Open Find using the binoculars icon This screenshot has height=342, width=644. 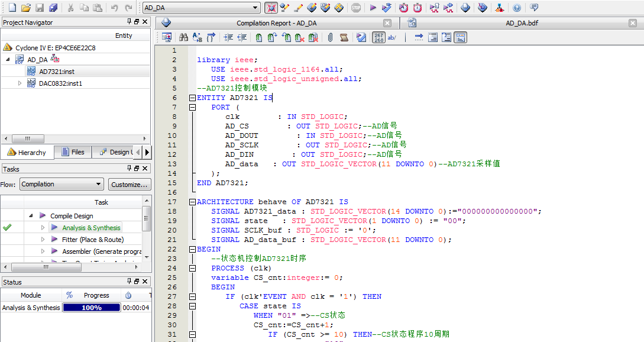tap(185, 37)
